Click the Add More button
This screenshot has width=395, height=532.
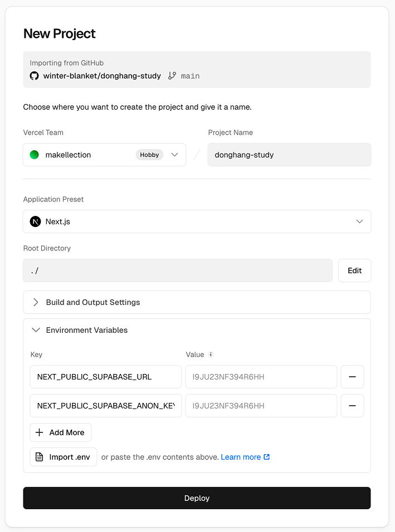click(61, 432)
